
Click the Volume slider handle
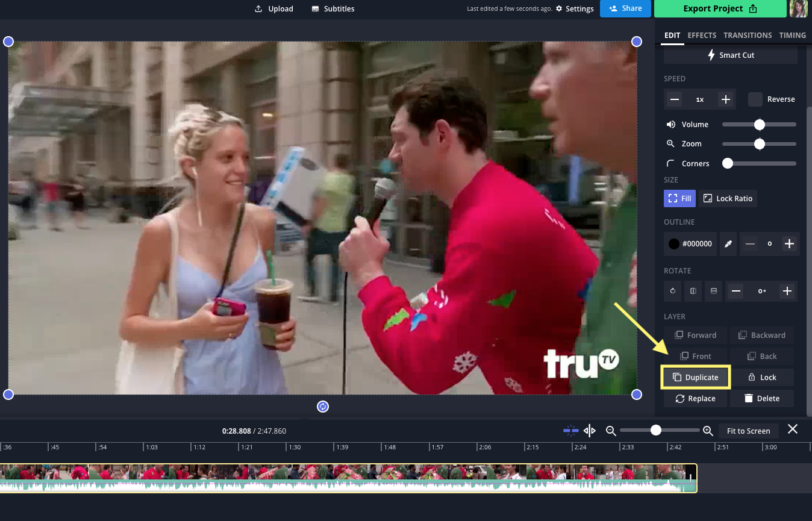pyautogui.click(x=760, y=125)
